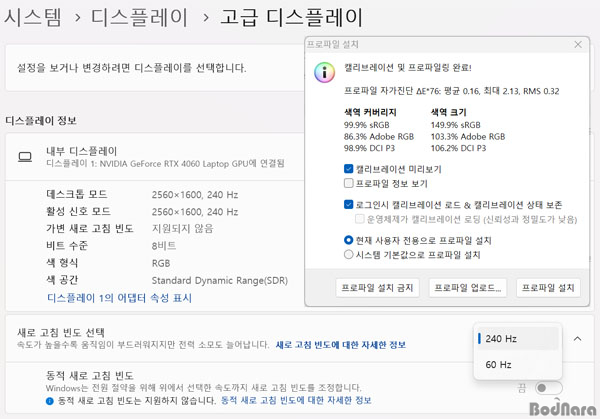The image size is (600, 419).
Task: Click the 106.2% DCI P3 gamut size
Action: [458, 148]
